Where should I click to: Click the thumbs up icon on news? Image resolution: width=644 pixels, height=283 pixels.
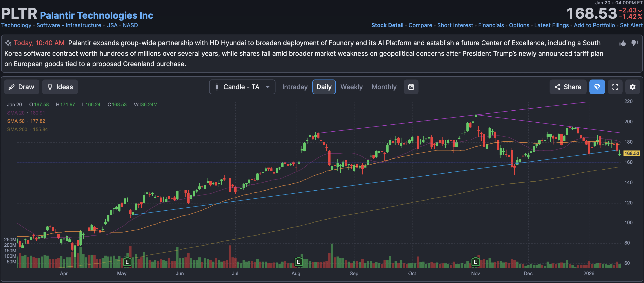[622, 43]
